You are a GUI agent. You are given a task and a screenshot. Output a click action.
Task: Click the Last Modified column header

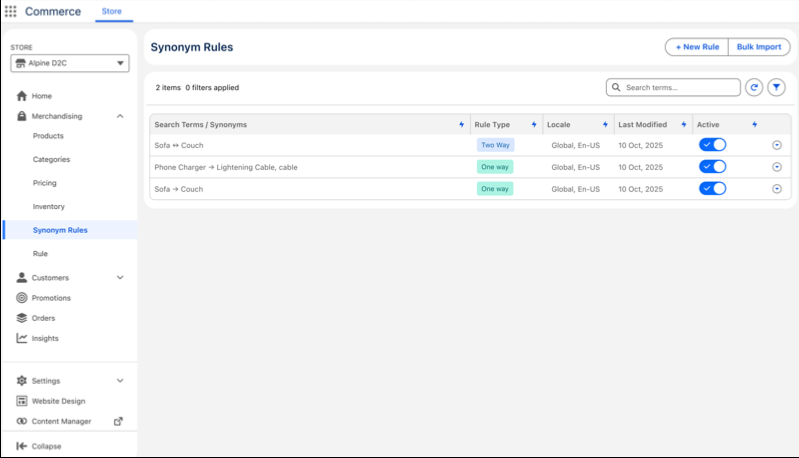tap(643, 124)
